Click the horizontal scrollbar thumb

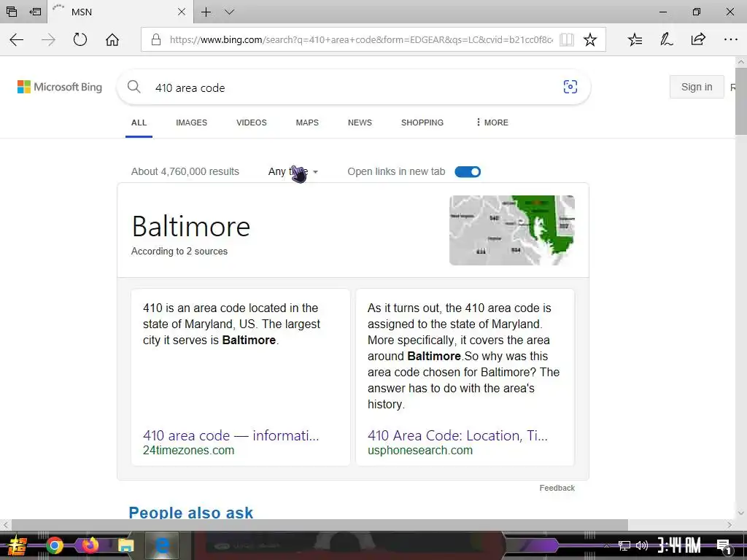(x=320, y=525)
